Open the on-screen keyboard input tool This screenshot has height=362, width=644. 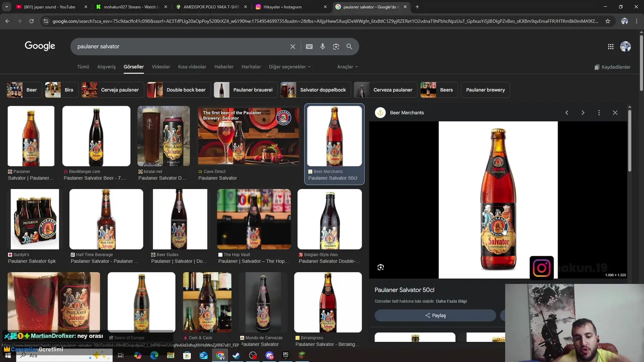pyautogui.click(x=309, y=46)
